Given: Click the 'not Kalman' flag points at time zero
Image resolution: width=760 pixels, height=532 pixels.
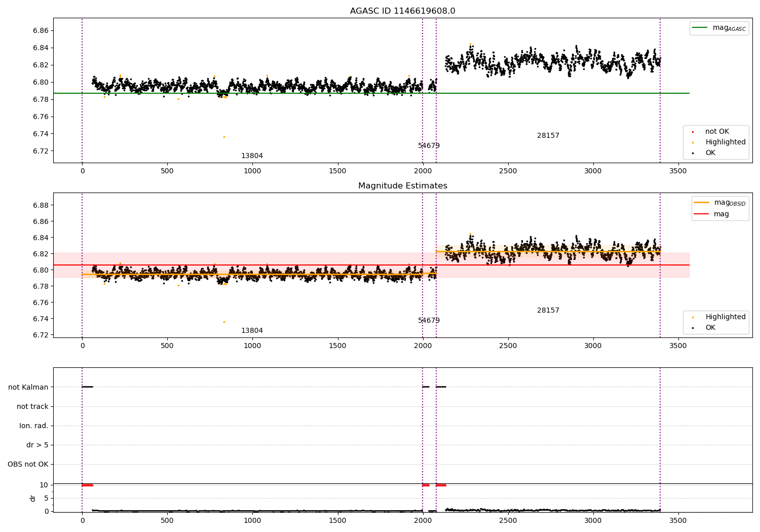Looking at the screenshot, I should coord(87,387).
